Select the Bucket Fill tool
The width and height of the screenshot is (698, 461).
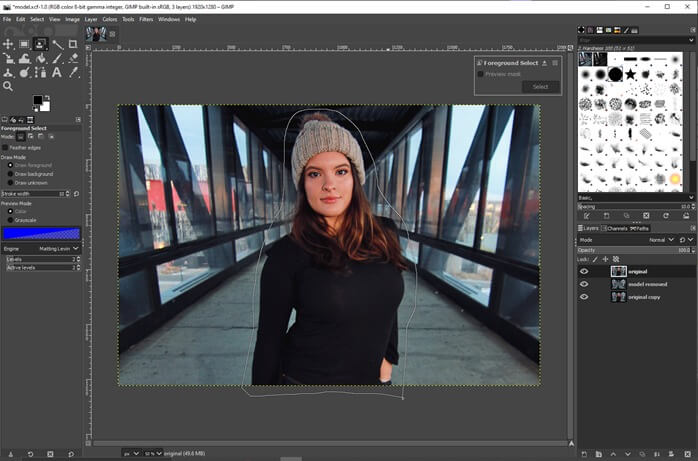(x=40, y=58)
